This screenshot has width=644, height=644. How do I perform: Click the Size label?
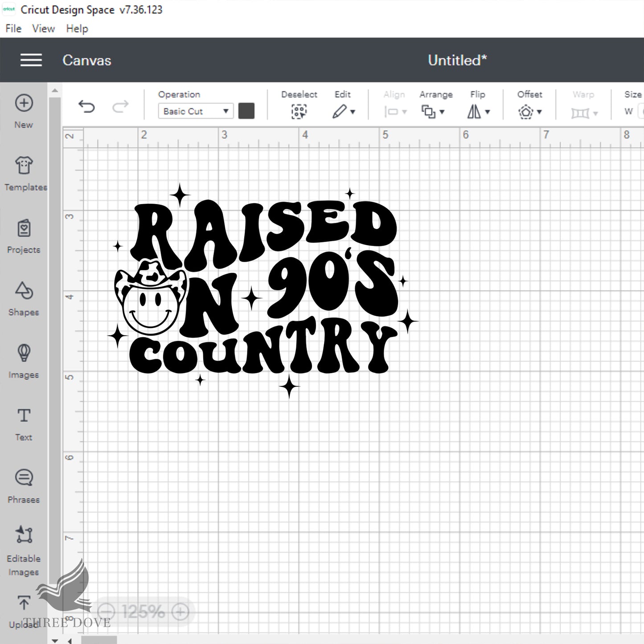pyautogui.click(x=633, y=94)
